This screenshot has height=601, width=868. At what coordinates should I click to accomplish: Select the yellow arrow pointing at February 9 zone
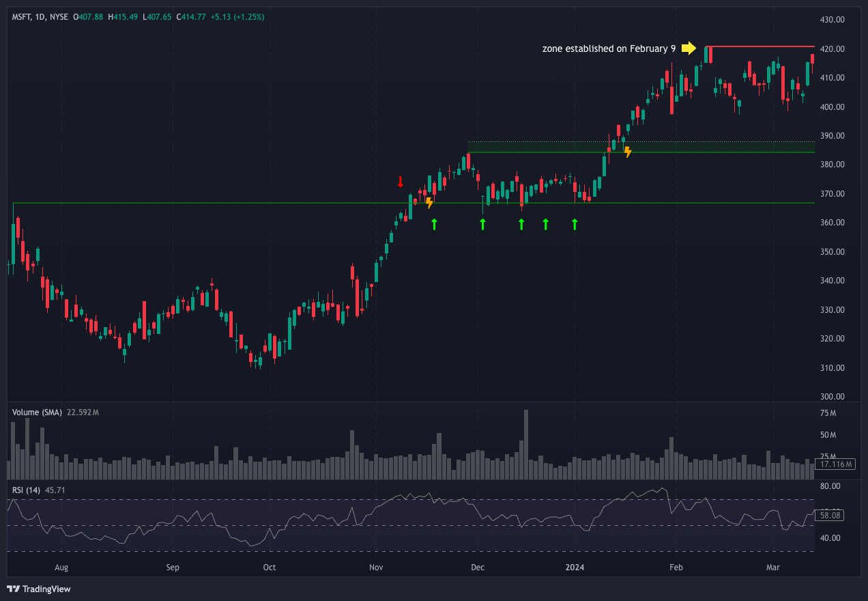point(689,48)
